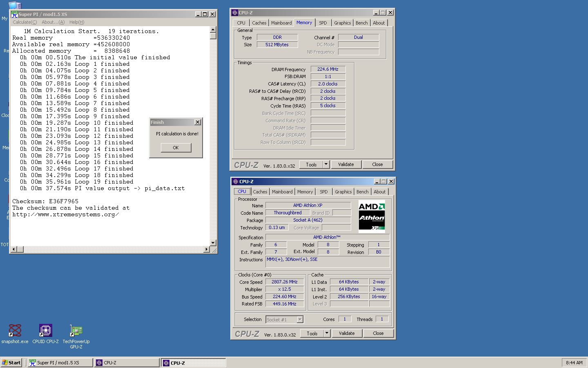This screenshot has width=588, height=368.
Task: Maximize the Super PI window
Action: point(205,14)
